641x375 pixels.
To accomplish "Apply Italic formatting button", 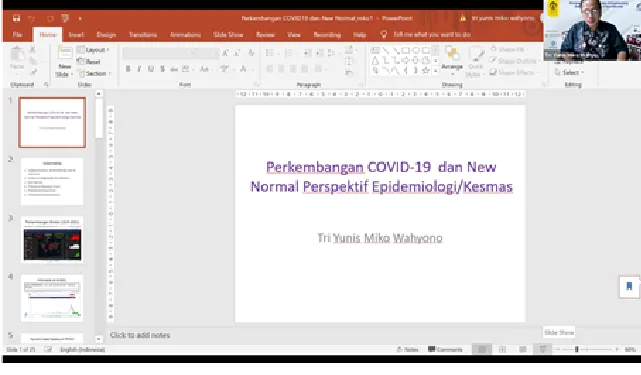I will 139,69.
